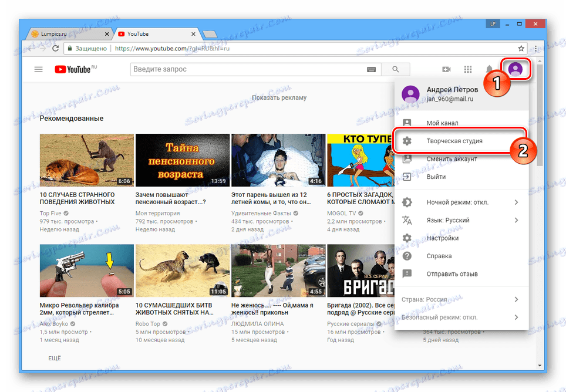Click the video upload camera icon
The width and height of the screenshot is (566, 392).
(x=446, y=69)
